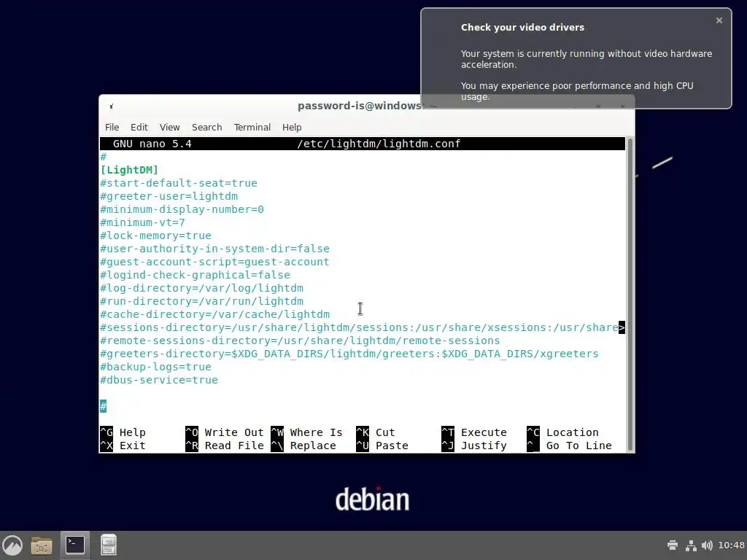Open the terminal Edit menu
The width and height of the screenshot is (747, 560).
pyautogui.click(x=139, y=127)
